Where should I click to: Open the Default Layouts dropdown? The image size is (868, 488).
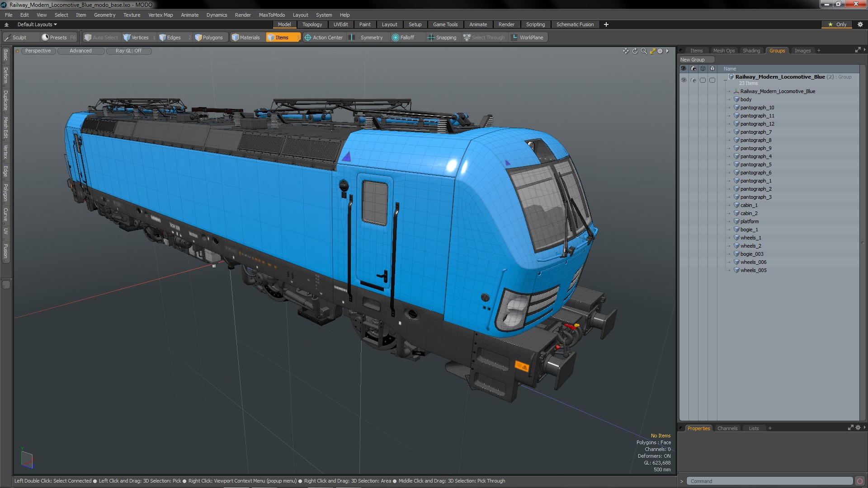(x=37, y=24)
